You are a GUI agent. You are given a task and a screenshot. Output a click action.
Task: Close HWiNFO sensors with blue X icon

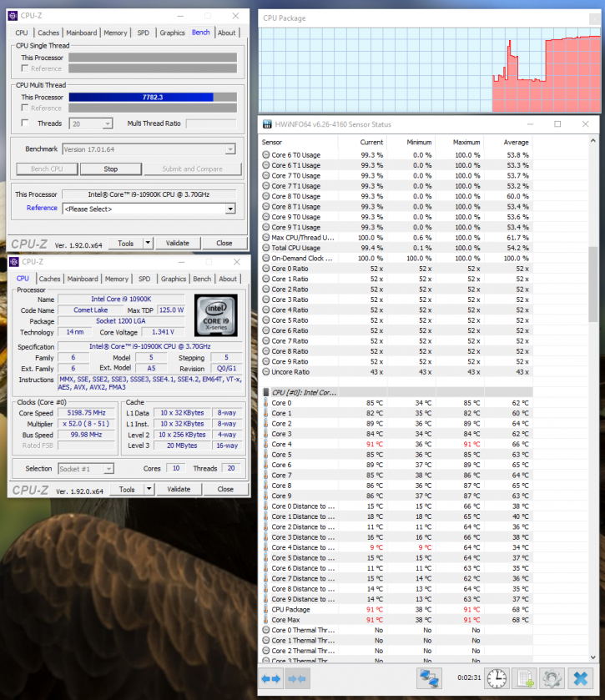click(581, 679)
